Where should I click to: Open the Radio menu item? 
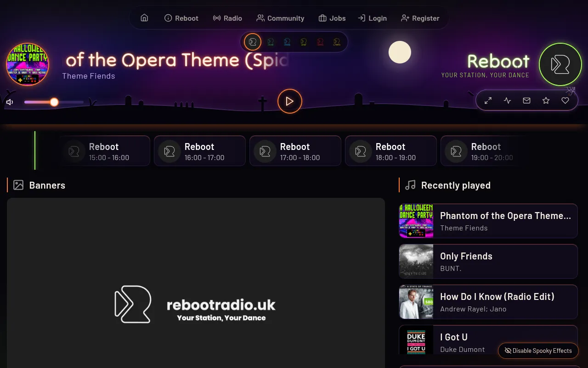pyautogui.click(x=227, y=18)
